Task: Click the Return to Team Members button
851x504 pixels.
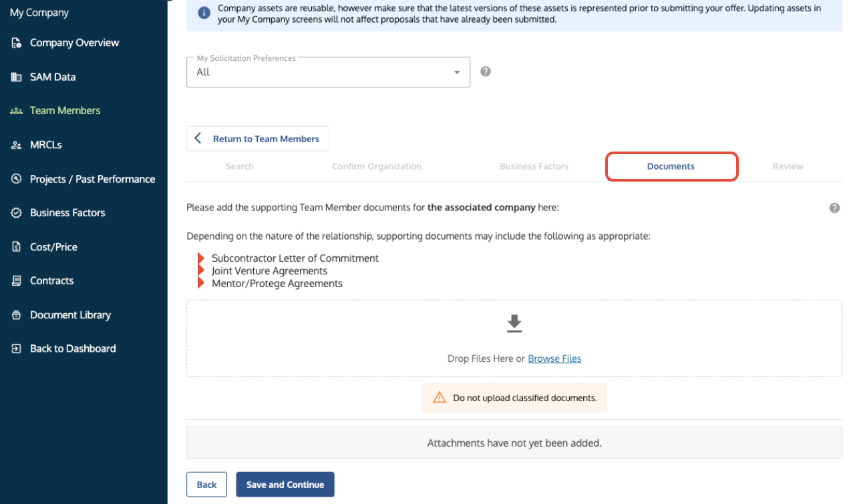Action: (258, 139)
